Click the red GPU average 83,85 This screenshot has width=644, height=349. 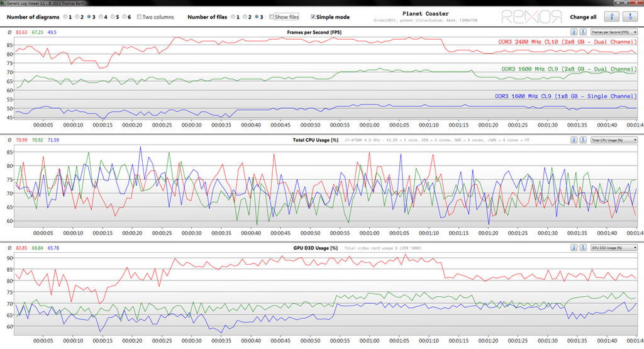click(x=21, y=248)
